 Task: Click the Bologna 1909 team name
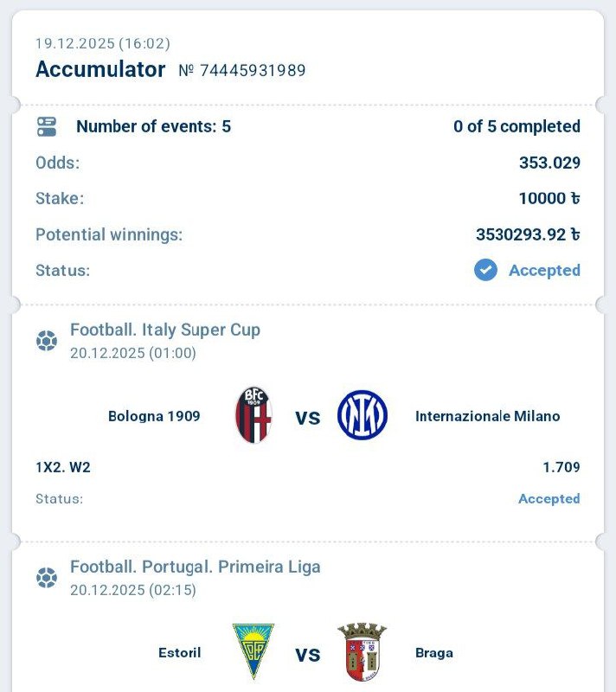[x=154, y=416]
